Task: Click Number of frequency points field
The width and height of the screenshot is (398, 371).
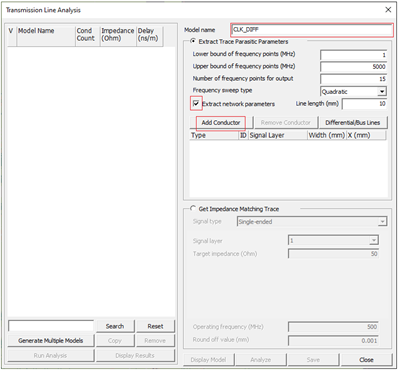Action: coord(353,79)
